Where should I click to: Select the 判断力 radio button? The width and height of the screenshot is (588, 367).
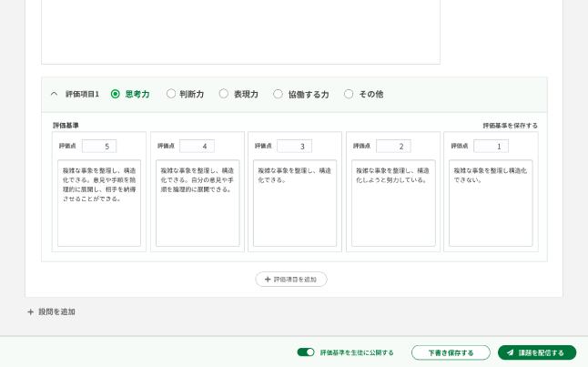(x=171, y=94)
